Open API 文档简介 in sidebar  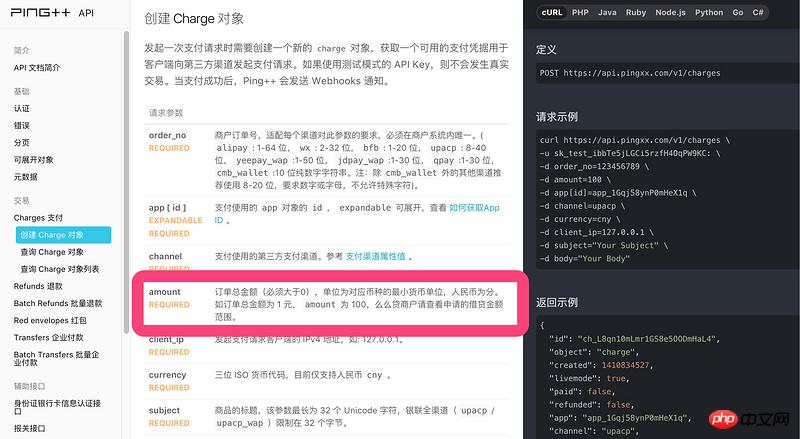coord(37,67)
